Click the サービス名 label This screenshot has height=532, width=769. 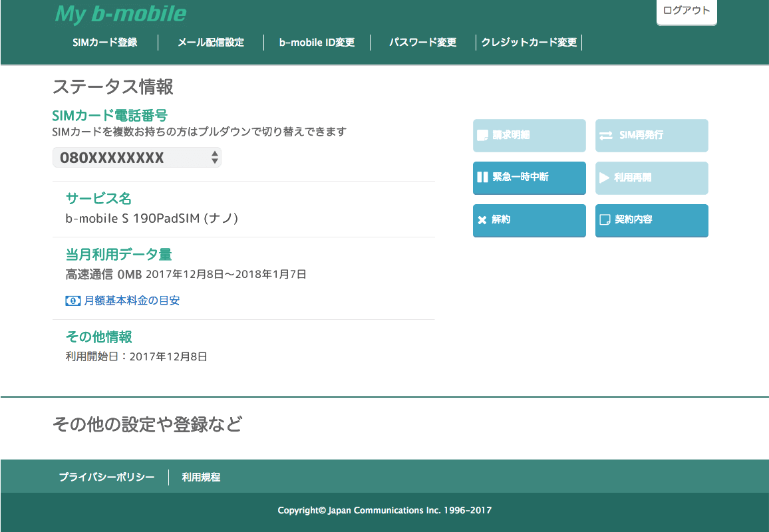click(x=98, y=199)
